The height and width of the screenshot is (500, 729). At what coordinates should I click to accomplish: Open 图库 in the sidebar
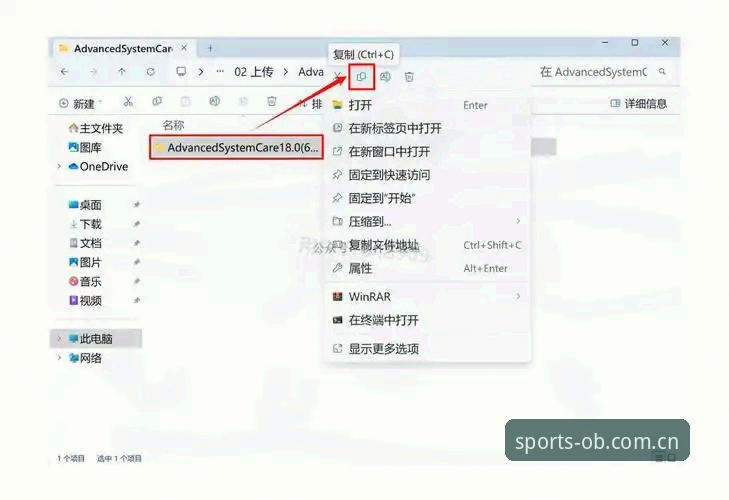pyautogui.click(x=85, y=147)
